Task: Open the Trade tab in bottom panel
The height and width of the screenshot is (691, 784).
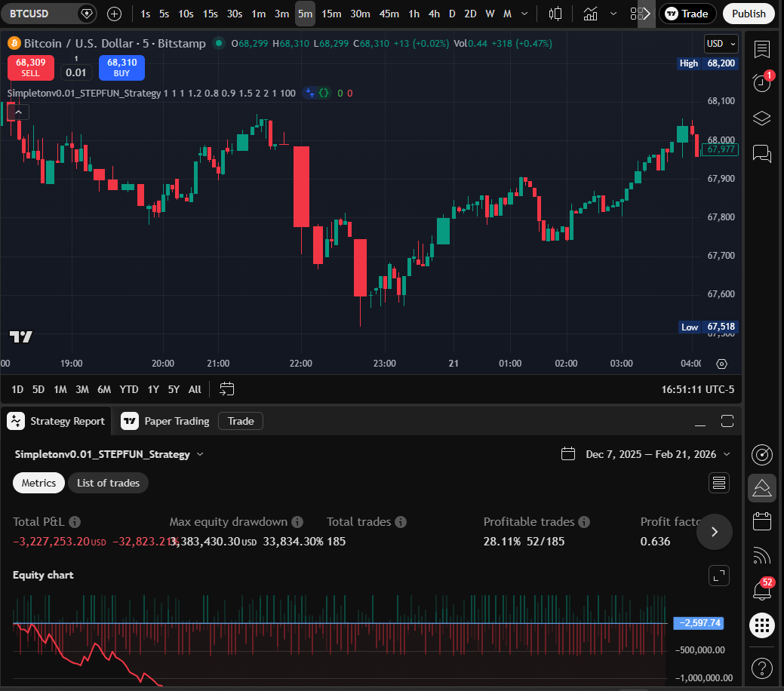Action: point(241,421)
